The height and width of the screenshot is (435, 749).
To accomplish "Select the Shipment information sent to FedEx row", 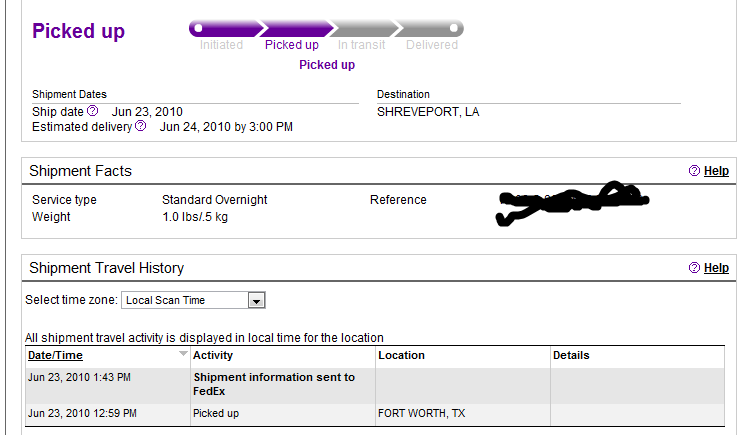I will pos(375,385).
